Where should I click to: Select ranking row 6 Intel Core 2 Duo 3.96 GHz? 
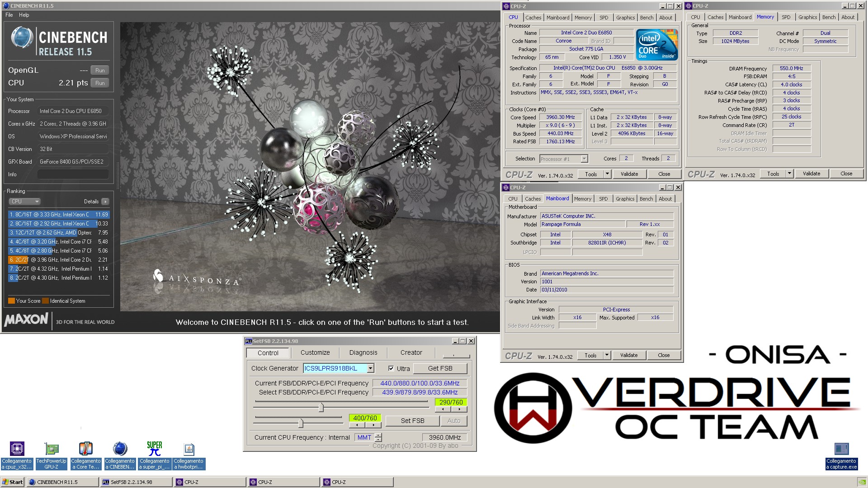59,260
